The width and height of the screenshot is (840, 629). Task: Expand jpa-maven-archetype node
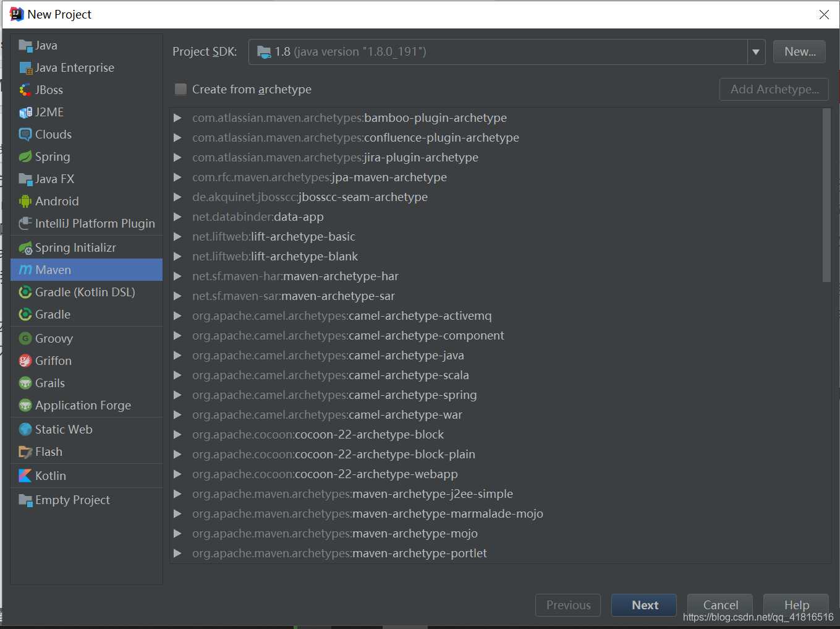coord(177,177)
